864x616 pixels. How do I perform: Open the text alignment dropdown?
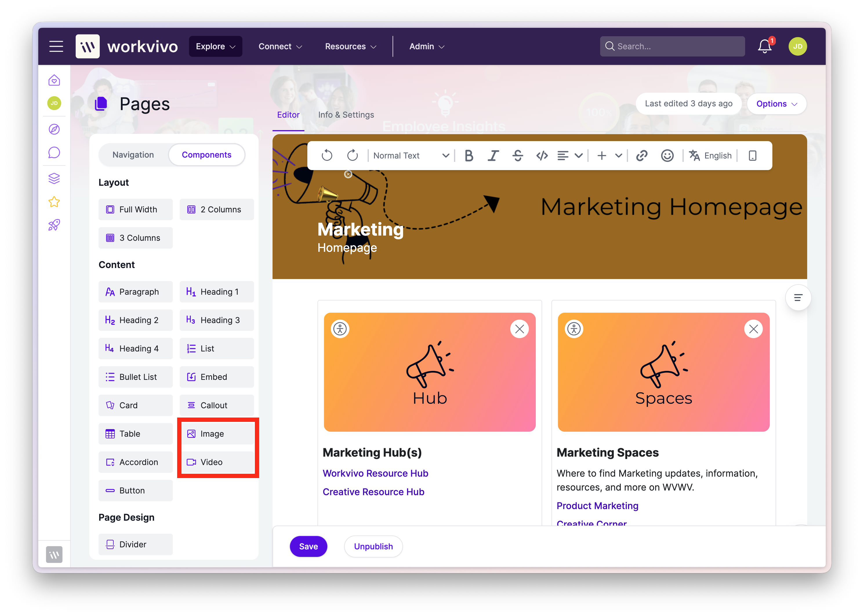tap(570, 156)
